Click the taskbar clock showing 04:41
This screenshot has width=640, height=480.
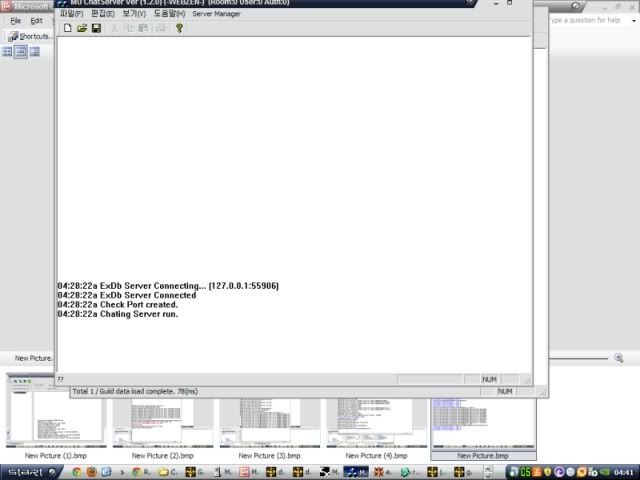(x=622, y=471)
